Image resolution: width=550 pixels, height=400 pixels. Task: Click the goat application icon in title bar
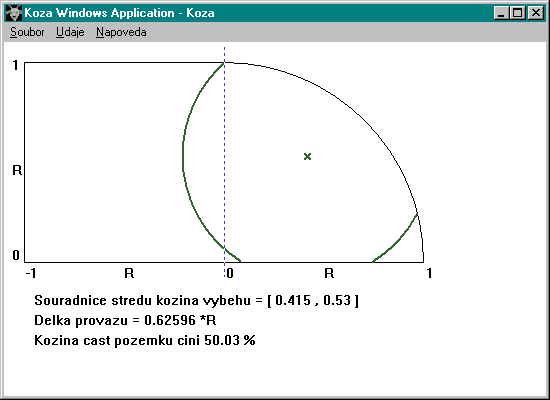(x=13, y=13)
